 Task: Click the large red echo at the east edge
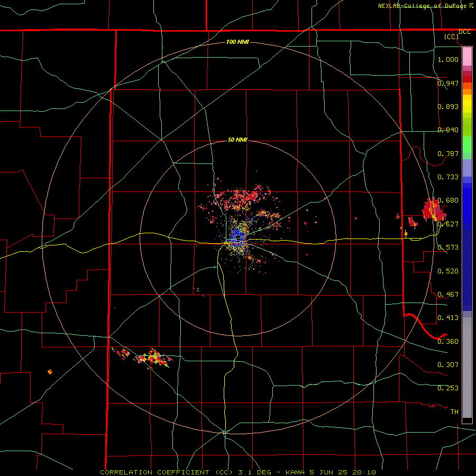coord(434,209)
